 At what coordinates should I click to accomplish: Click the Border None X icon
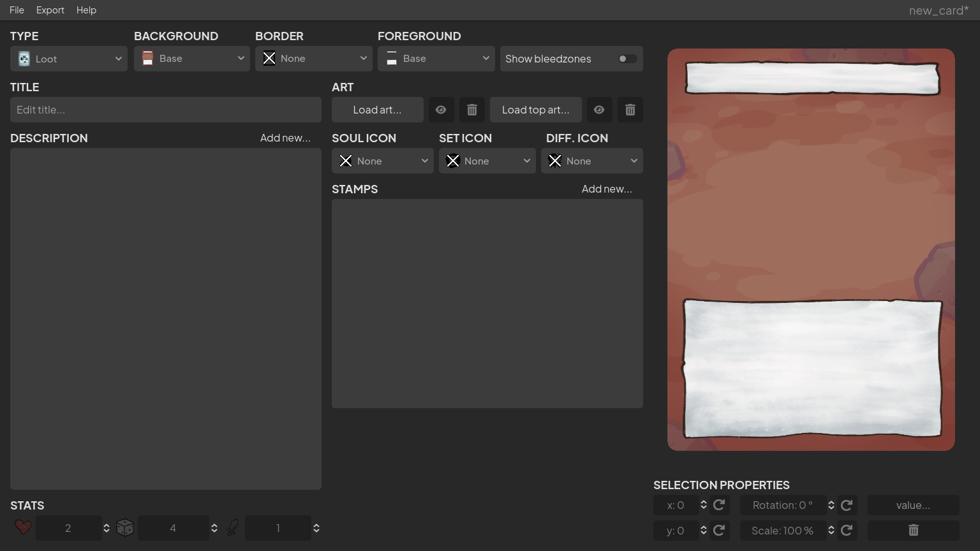[269, 59]
